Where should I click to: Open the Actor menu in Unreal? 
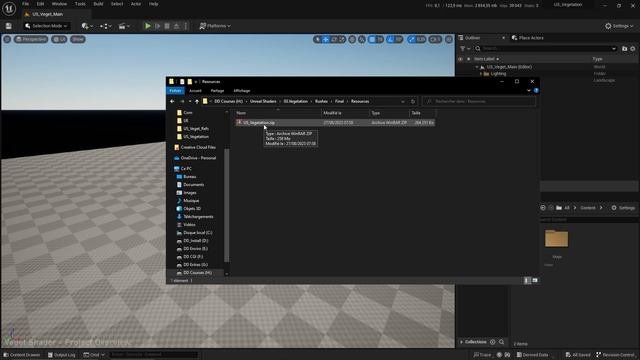136,4
